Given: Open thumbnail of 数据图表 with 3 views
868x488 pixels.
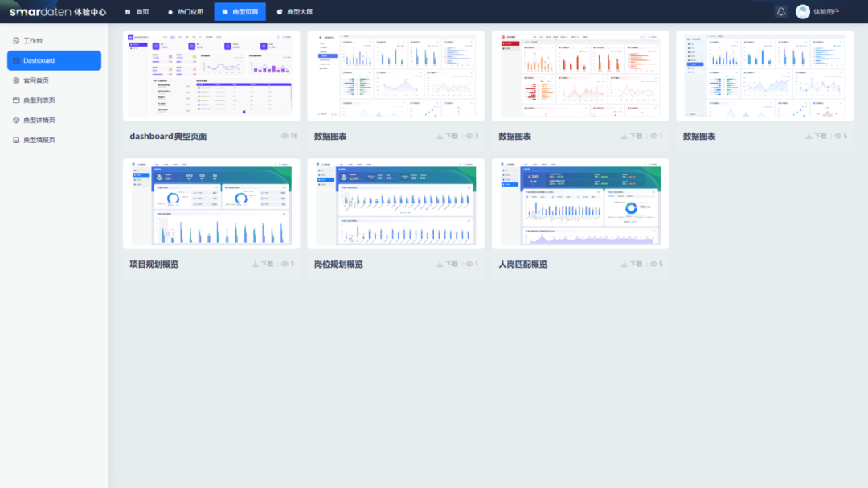Looking at the screenshot, I should 395,76.
